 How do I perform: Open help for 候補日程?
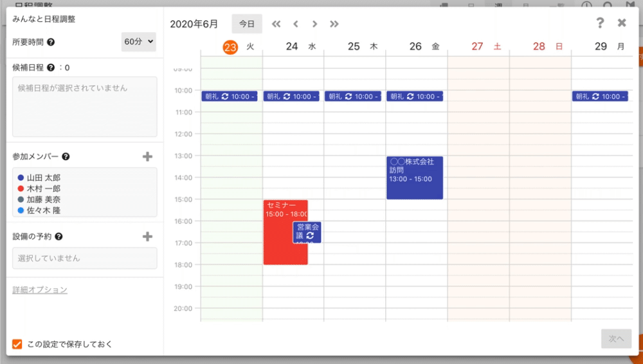51,68
